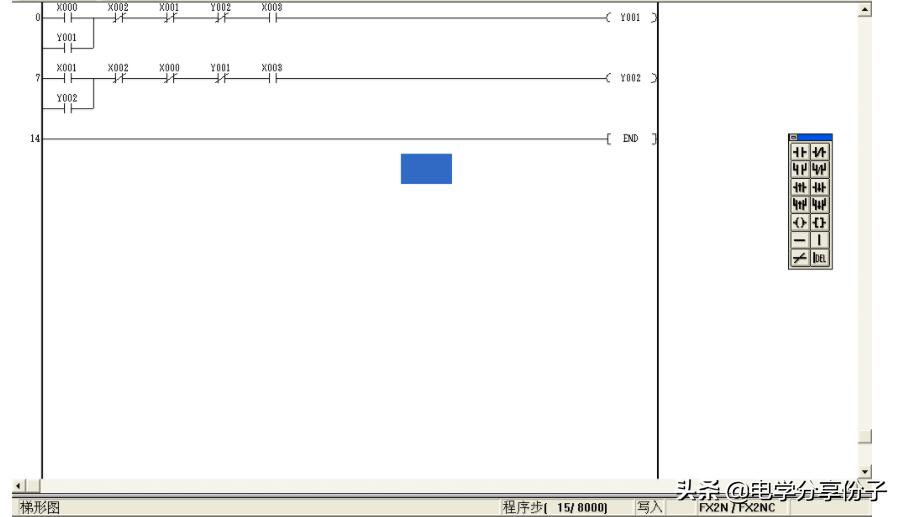Screen dimensions: 902x517
Task: Select the Y002 interlock contact on rung 0
Action: 220,13
